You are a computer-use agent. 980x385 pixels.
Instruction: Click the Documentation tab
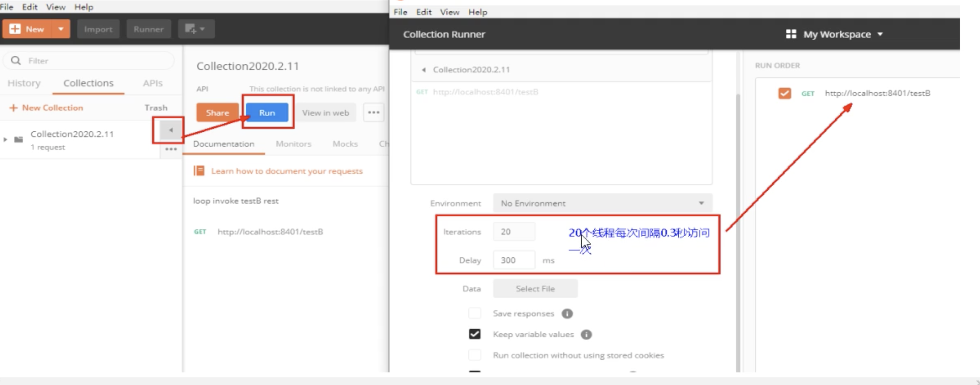(224, 143)
